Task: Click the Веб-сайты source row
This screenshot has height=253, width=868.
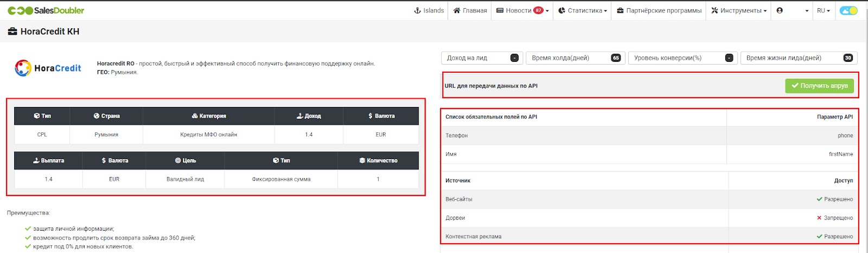Action: 649,199
